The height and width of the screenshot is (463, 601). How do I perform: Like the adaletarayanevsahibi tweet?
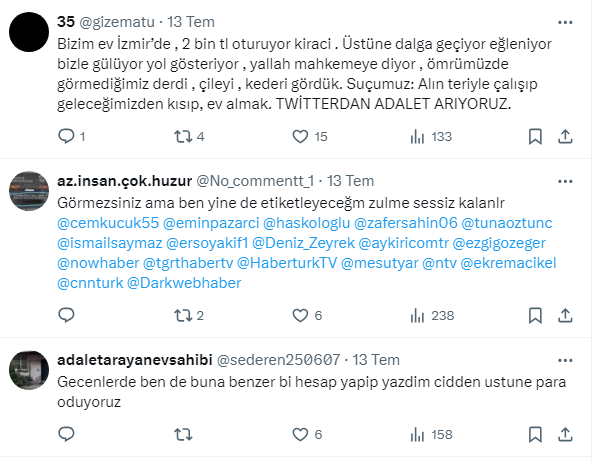[298, 434]
